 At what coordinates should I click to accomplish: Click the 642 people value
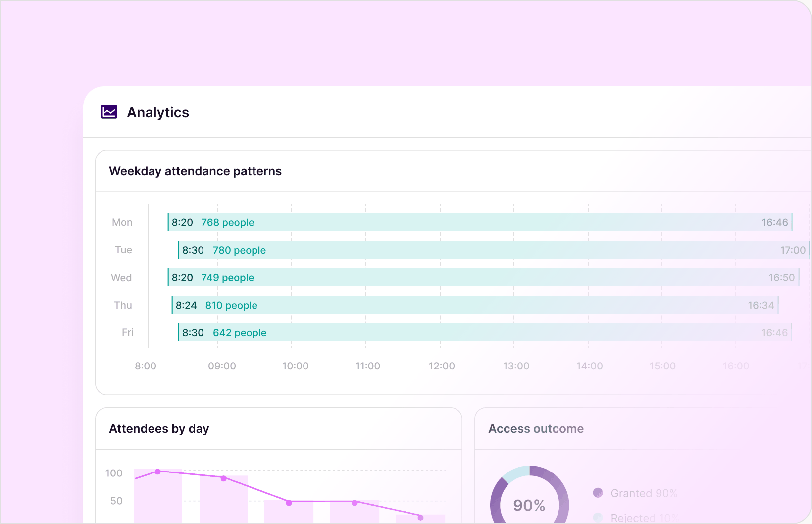coord(240,333)
